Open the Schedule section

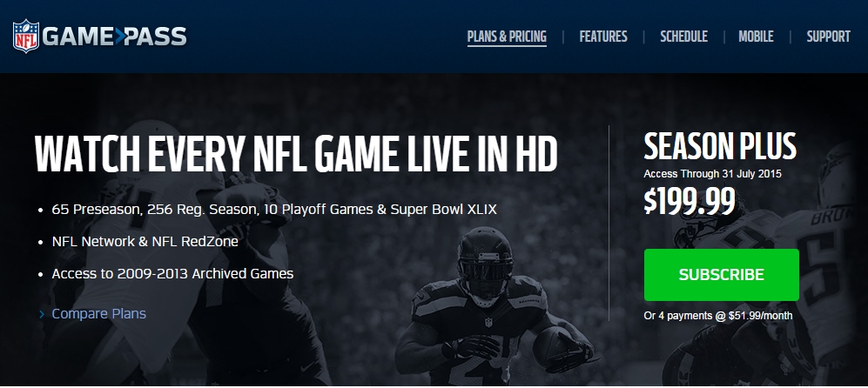[683, 37]
